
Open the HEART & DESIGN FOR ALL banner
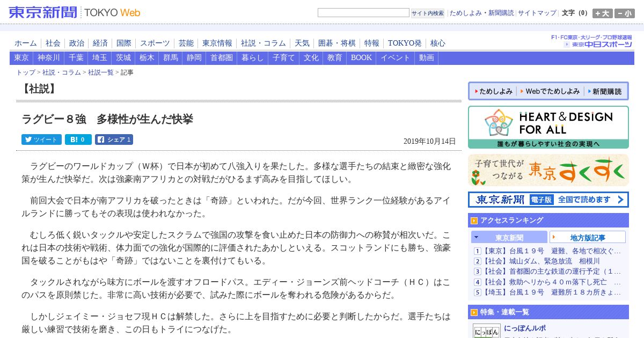point(548,127)
